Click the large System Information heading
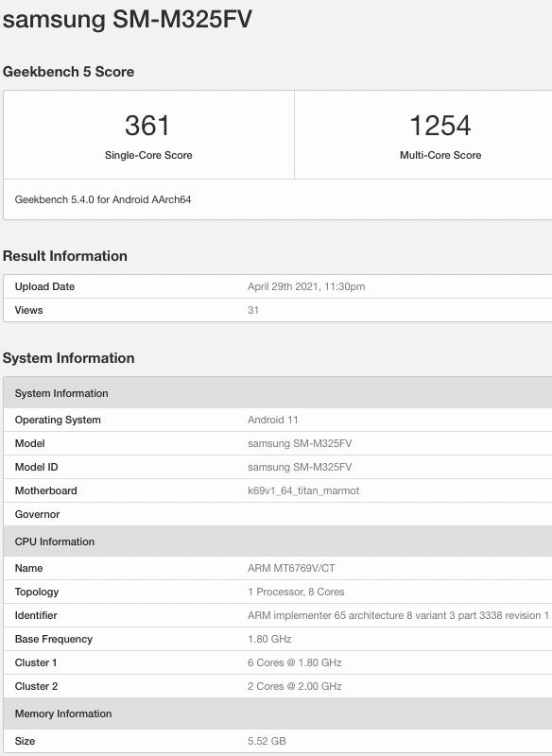552x756 pixels. pos(68,358)
